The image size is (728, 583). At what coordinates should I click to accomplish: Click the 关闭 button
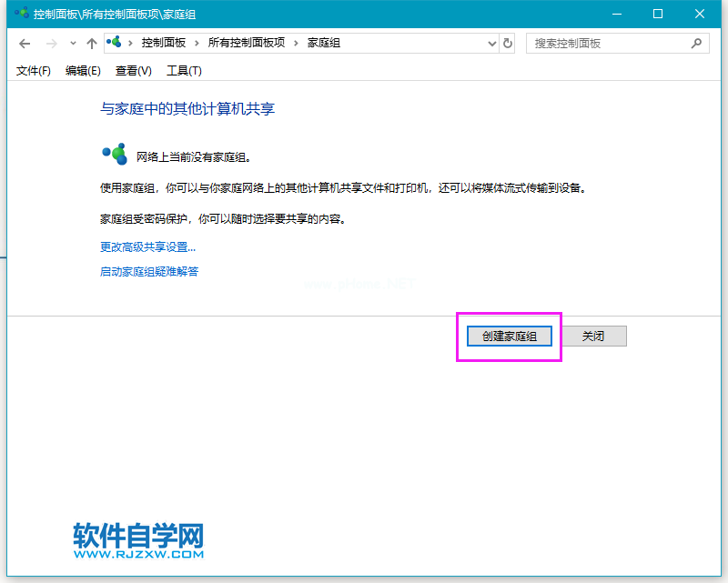[593, 337]
